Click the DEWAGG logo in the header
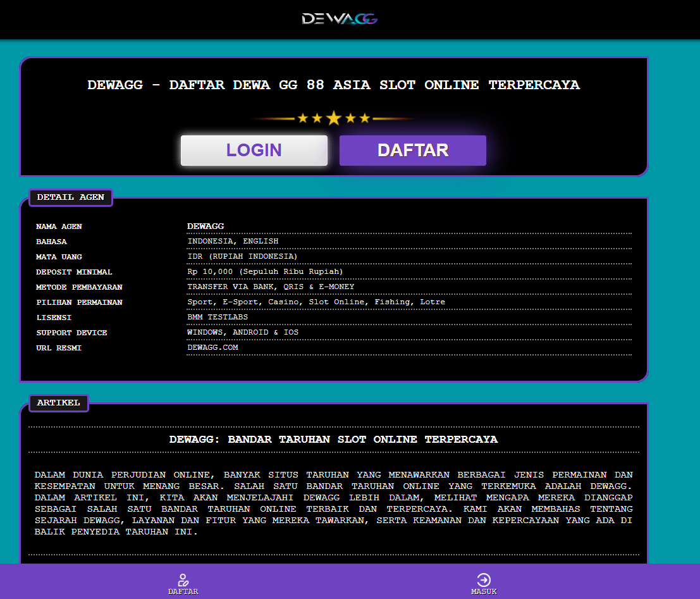700x599 pixels. 340,19
